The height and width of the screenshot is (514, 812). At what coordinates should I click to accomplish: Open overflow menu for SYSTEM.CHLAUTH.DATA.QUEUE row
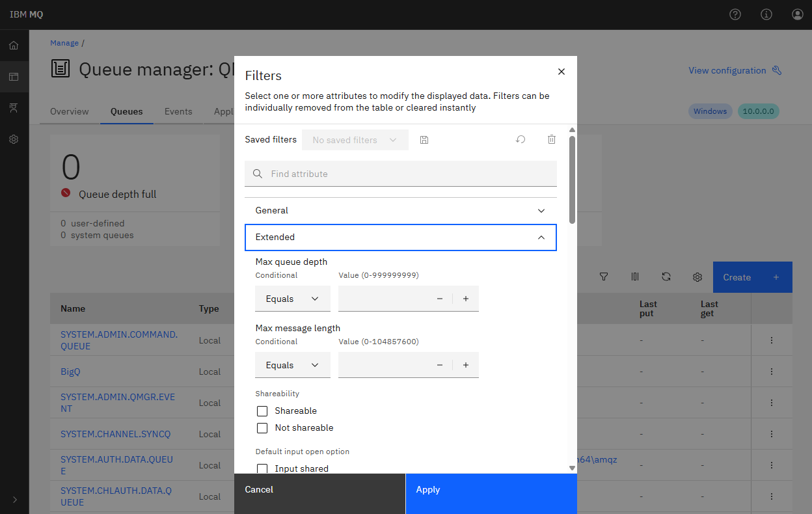coord(772,496)
